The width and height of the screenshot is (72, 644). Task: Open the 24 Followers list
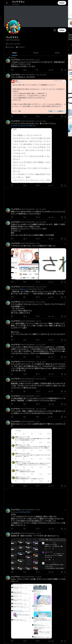coord(20,47)
